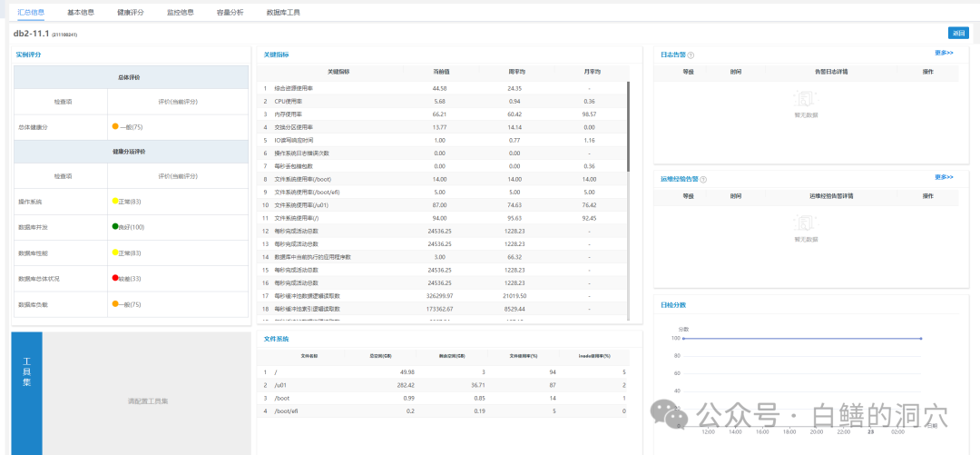The height and width of the screenshot is (455, 980).
Task: Switch to the 基本信息 tab
Action: (x=81, y=12)
